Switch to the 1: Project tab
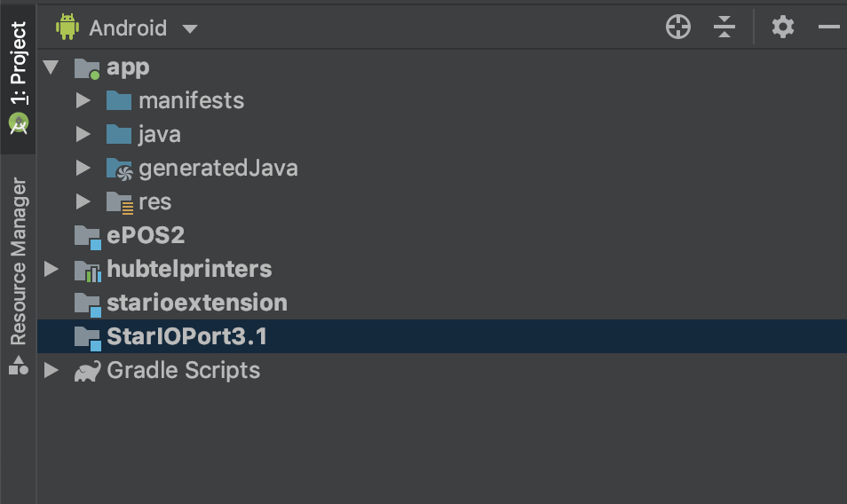Image resolution: width=847 pixels, height=504 pixels. point(18,78)
